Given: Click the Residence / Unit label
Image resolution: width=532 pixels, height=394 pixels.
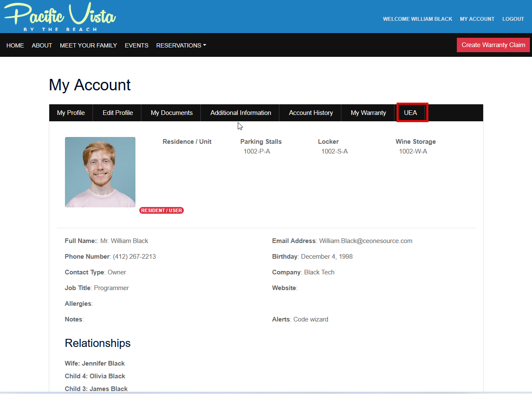Looking at the screenshot, I should click(x=187, y=142).
